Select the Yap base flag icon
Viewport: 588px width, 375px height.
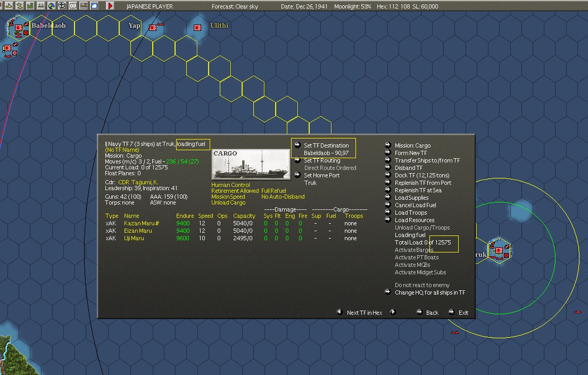(153, 27)
